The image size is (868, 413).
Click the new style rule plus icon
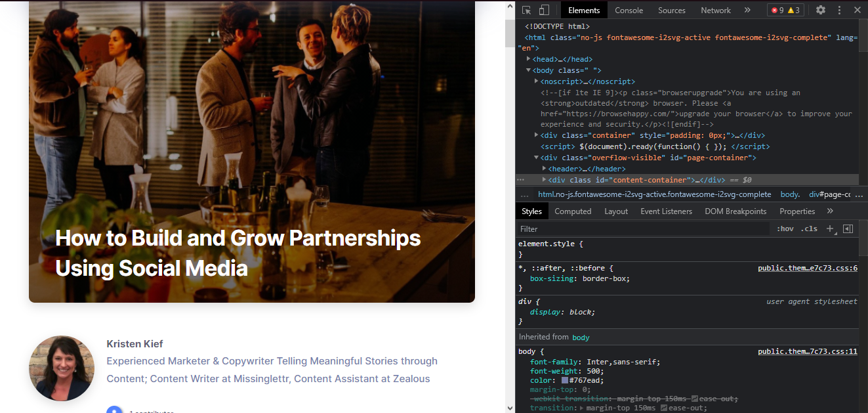(831, 229)
